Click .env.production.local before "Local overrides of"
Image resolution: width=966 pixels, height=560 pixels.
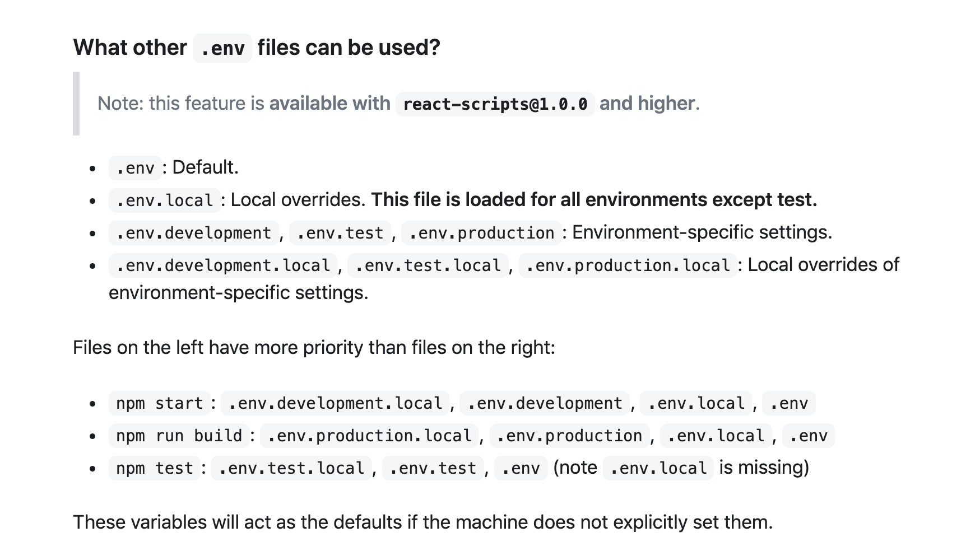click(628, 265)
